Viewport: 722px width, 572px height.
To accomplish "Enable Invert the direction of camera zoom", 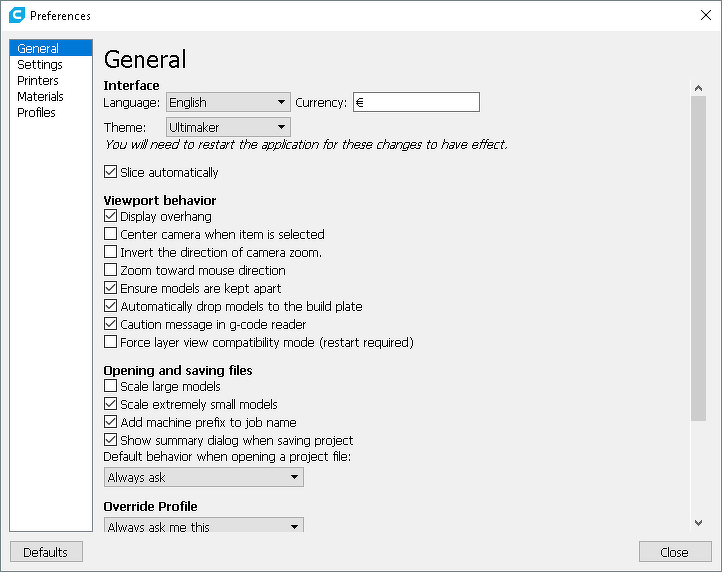I will 110,253.
